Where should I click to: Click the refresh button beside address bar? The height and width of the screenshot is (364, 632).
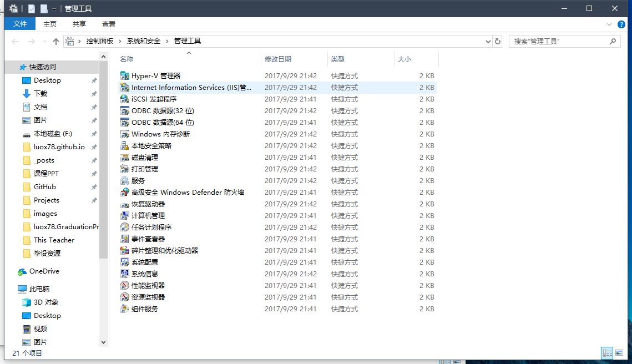pos(498,41)
